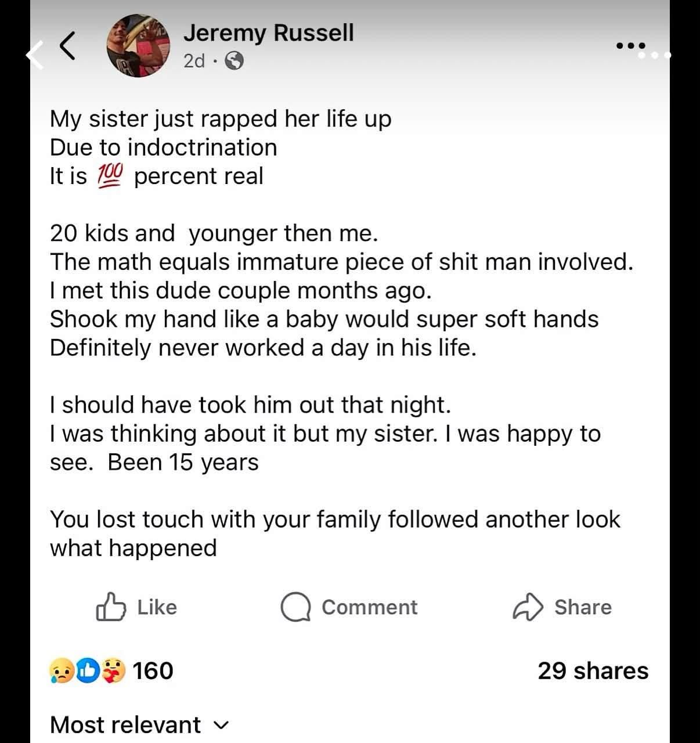Tap the thumbs-up Like icon

pos(110,607)
